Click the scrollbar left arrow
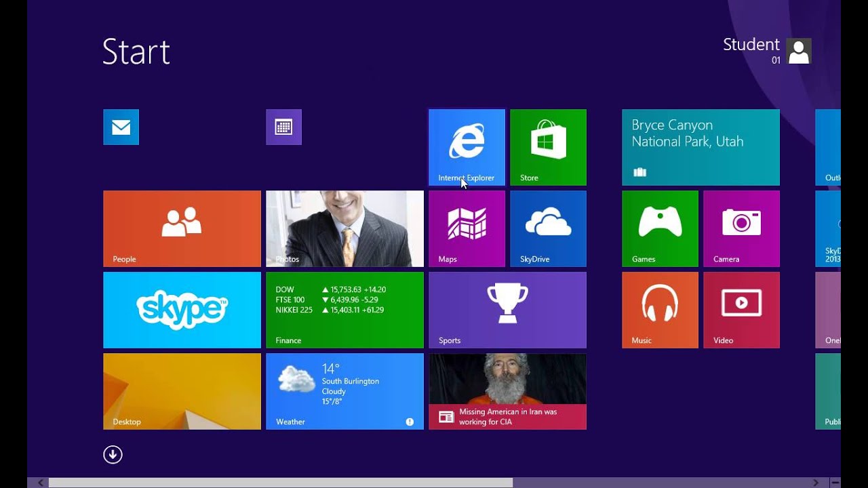Screen dimensions: 868x488 pyautogui.click(x=41, y=483)
